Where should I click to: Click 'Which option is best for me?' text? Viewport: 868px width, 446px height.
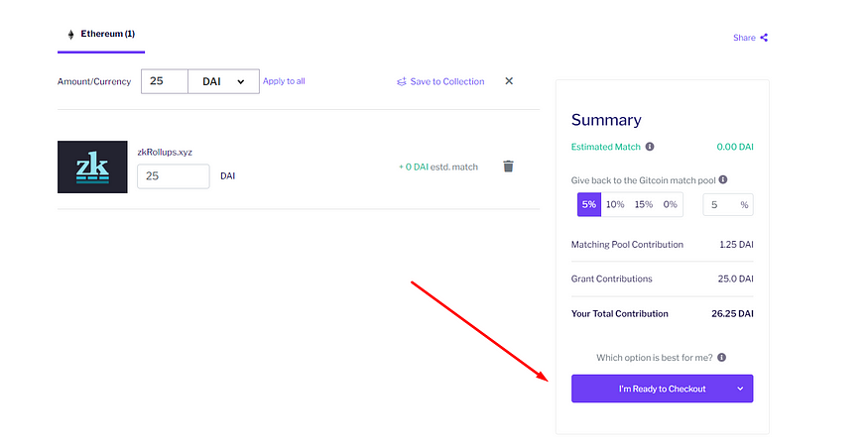[655, 358]
